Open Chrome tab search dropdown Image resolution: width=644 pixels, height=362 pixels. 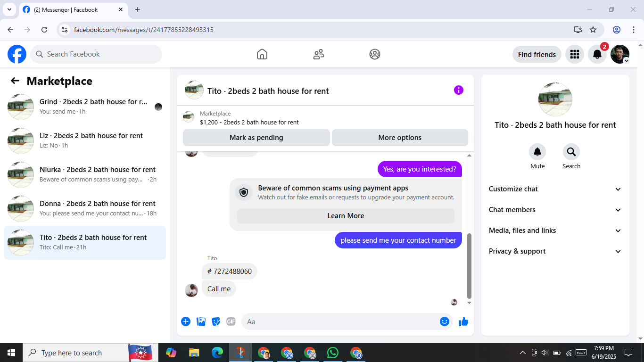[9, 9]
